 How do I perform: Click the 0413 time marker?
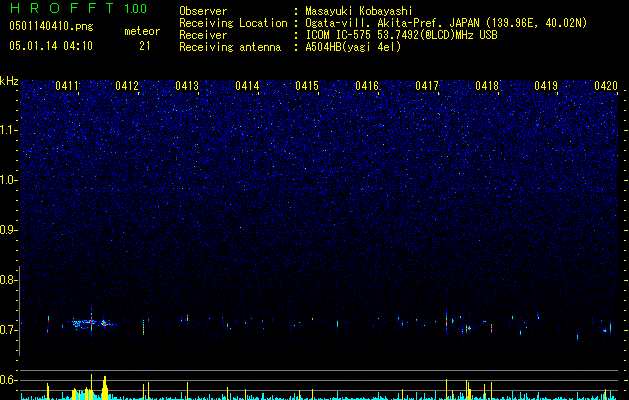pos(187,86)
